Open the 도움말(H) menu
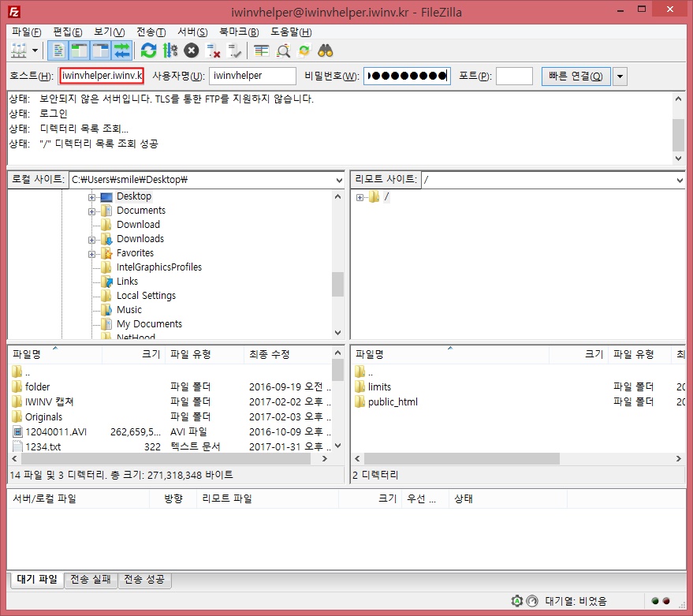 tap(291, 32)
